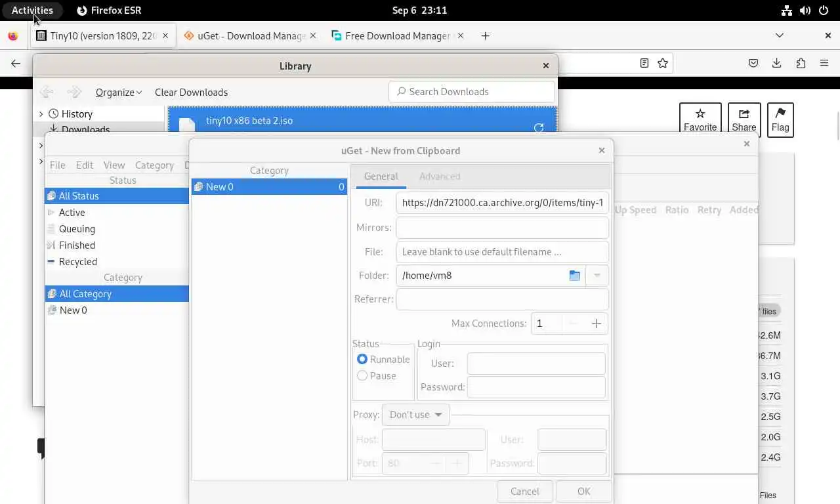The height and width of the screenshot is (504, 840).
Task: Open system volume icon in top bar
Action: (805, 10)
